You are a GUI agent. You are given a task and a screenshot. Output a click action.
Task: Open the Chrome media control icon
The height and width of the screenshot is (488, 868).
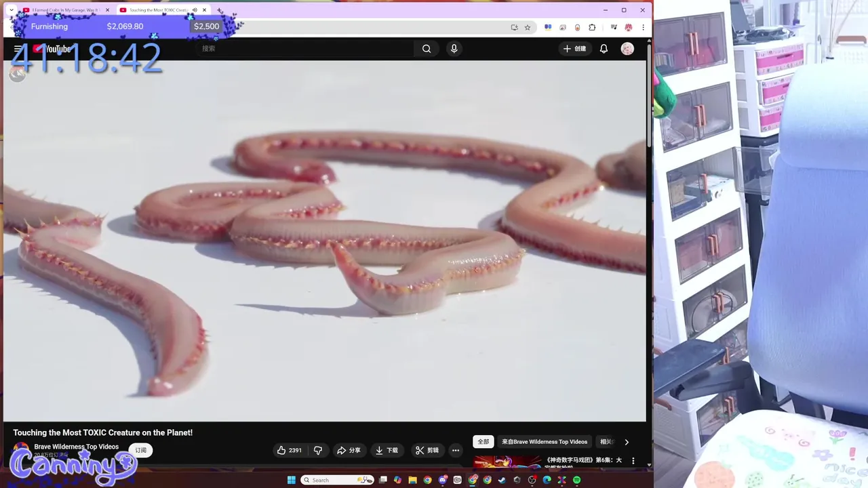tap(614, 27)
